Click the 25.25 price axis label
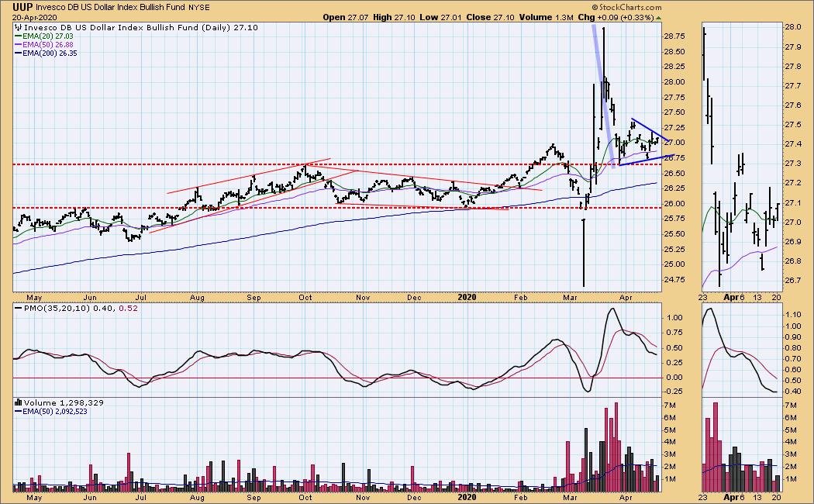This screenshot has width=814, height=504. coord(674,249)
